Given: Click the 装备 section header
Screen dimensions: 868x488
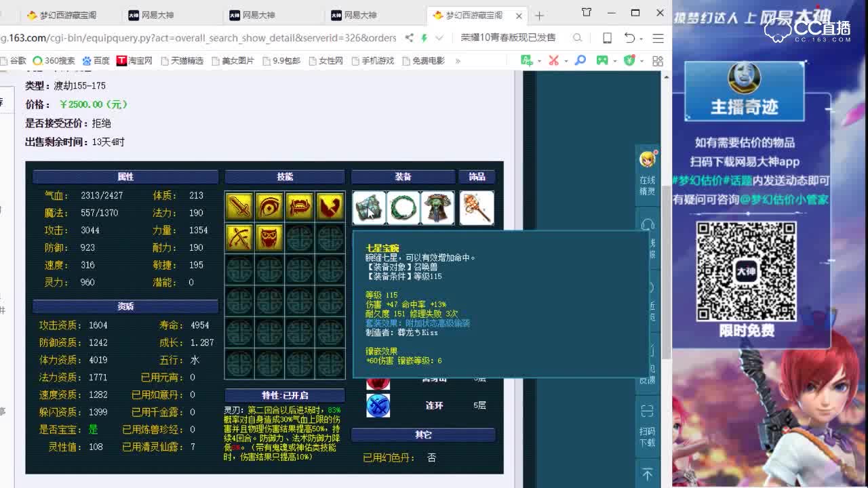Looking at the screenshot, I should pos(403,177).
